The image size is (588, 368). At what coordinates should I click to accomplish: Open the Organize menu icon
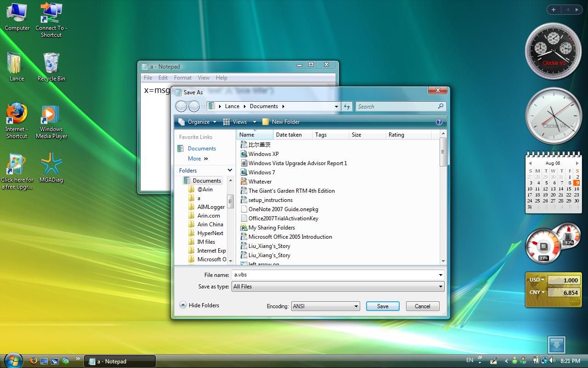coord(181,121)
